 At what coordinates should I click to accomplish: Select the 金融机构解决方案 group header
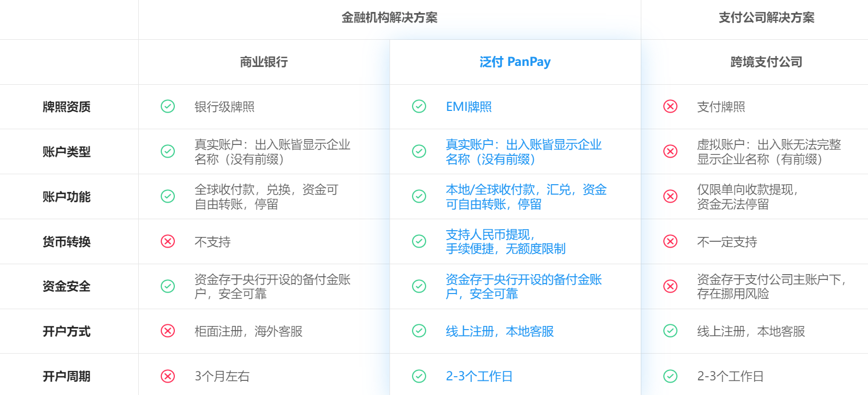click(x=390, y=18)
